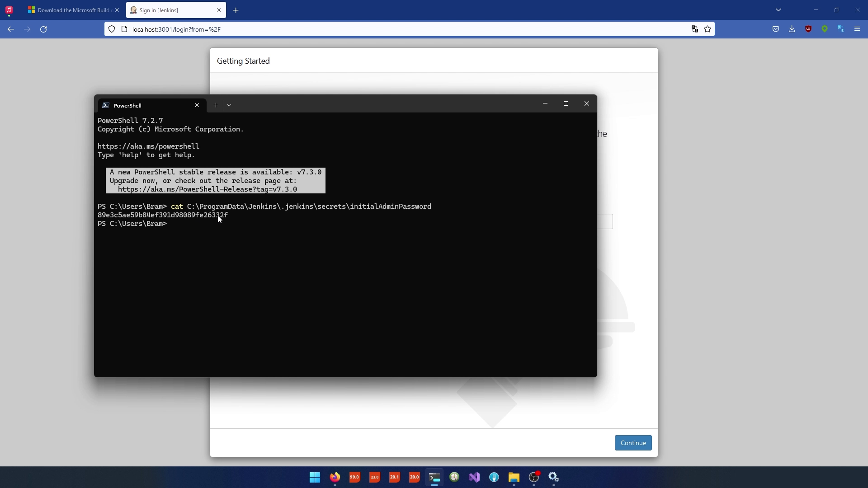
Task: Click the music app icon left of tabs
Action: [9, 10]
